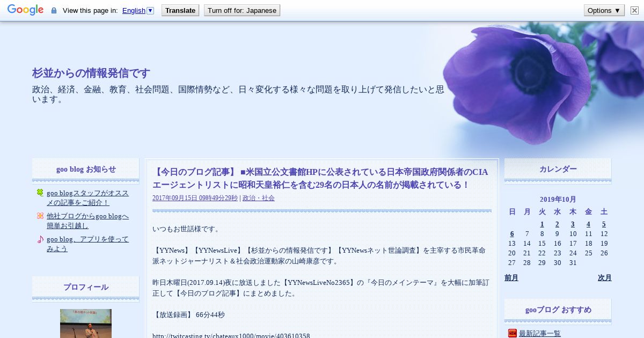Open goo blogスタッフがオススメの記事 link

pos(87,197)
